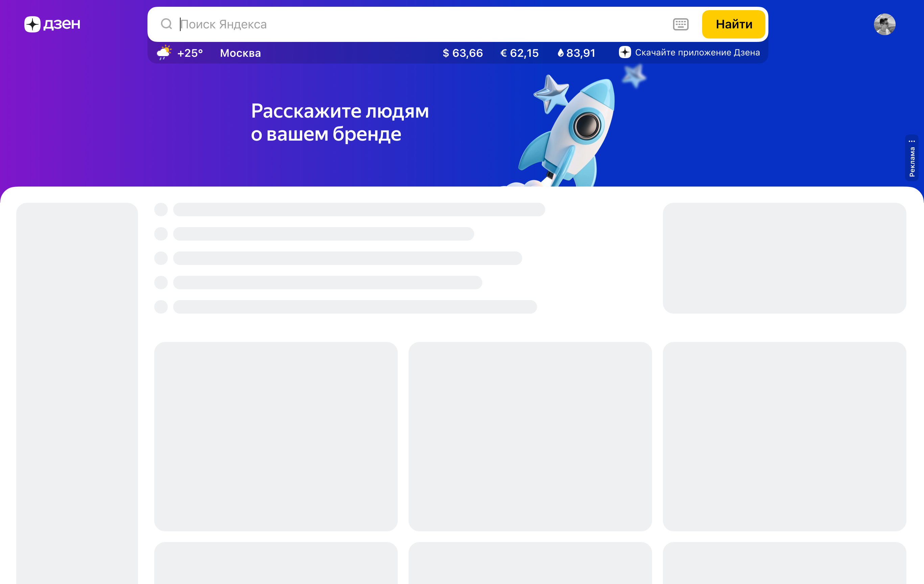Click the Расскажите людям о вашем бренде headline
This screenshot has height=584, width=924.
(x=340, y=122)
